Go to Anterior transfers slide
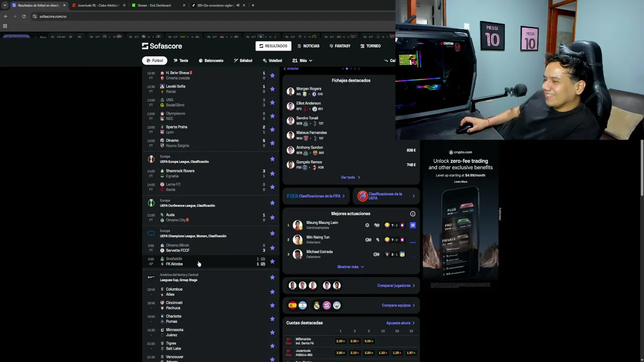The width and height of the screenshot is (644, 362). (291, 68)
